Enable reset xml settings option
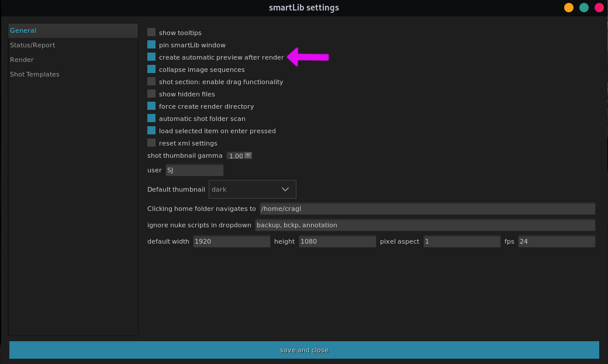608x364 pixels. (151, 143)
